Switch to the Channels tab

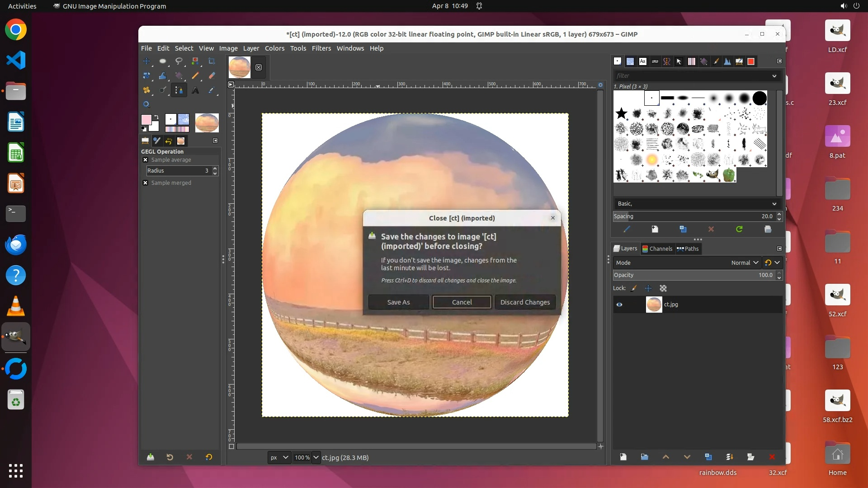point(657,249)
